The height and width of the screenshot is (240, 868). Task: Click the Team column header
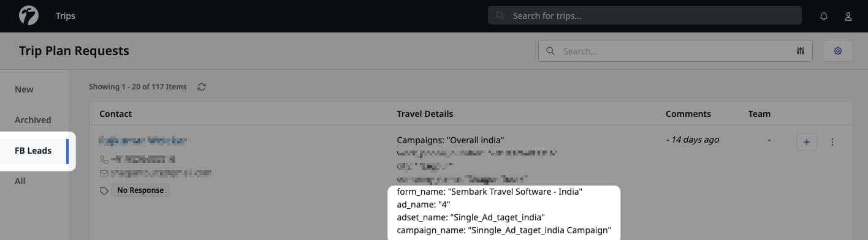coord(759,114)
